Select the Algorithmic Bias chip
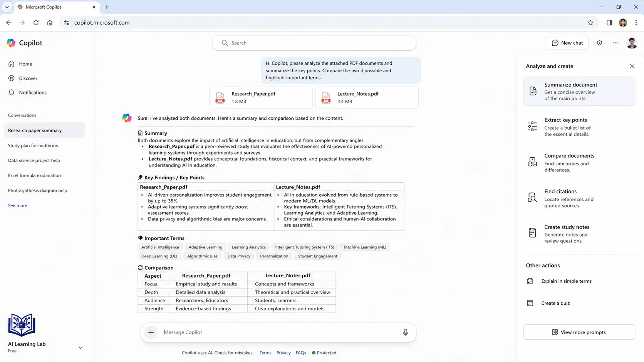Image resolution: width=644 pixels, height=362 pixels. coord(202,256)
